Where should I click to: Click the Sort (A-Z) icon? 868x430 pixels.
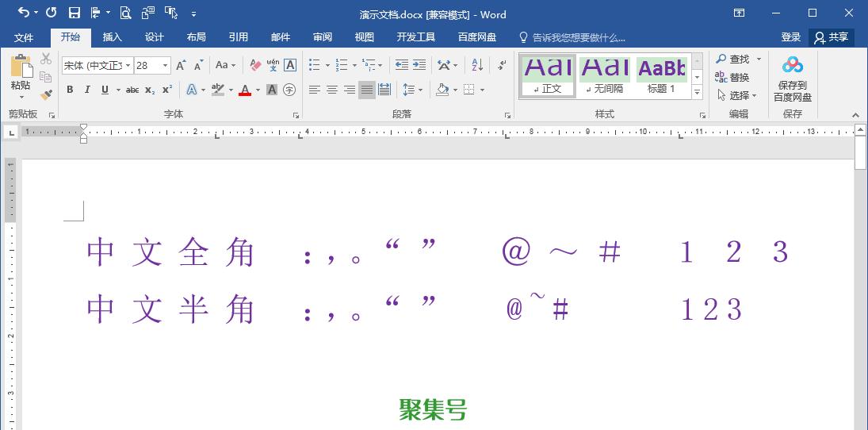point(477,65)
